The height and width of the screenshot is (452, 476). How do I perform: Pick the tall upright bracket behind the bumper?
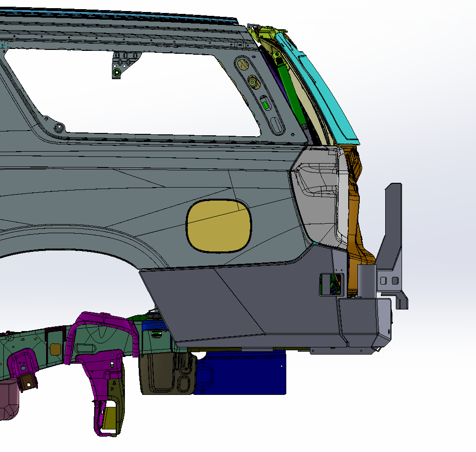click(x=392, y=240)
